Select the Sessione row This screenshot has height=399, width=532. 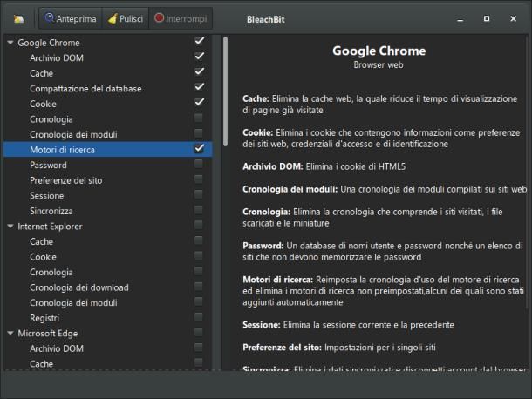pos(108,196)
